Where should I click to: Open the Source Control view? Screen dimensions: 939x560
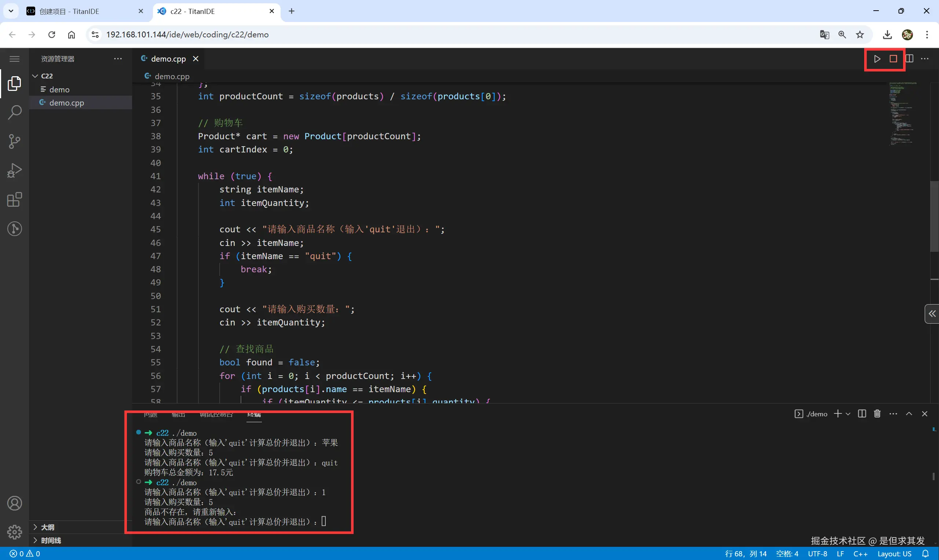pos(14,141)
